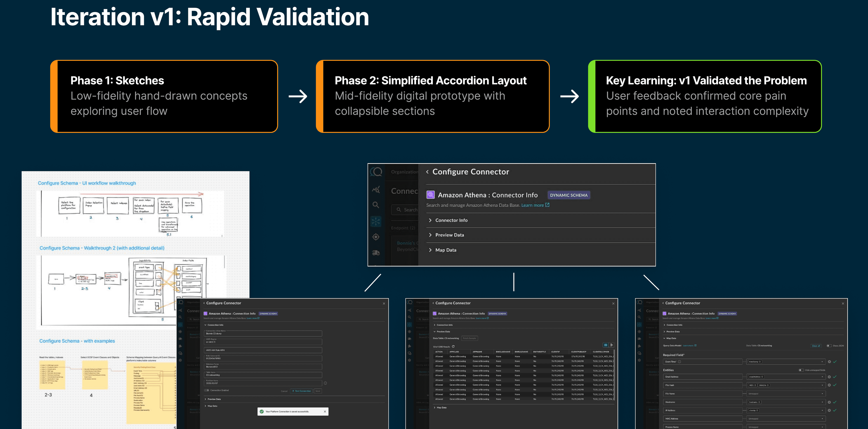Toggle the Show JSON switch
Viewport: 868px width, 429px height.
pos(829,346)
